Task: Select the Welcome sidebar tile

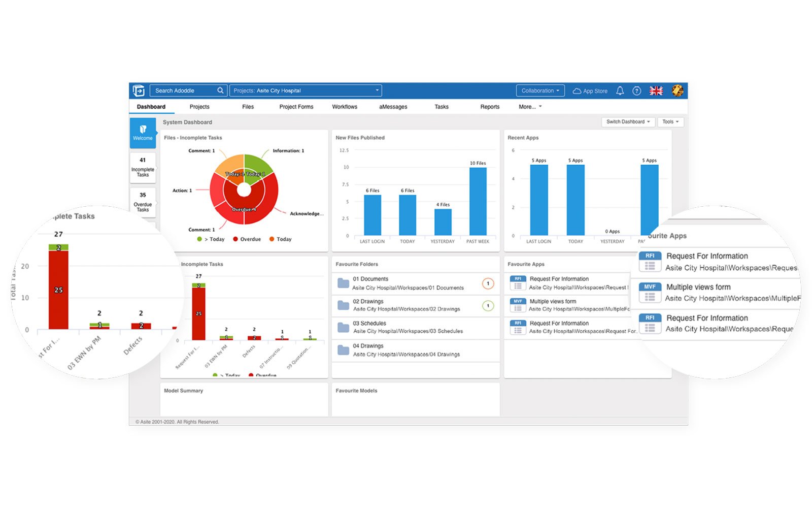Action: pos(143,133)
